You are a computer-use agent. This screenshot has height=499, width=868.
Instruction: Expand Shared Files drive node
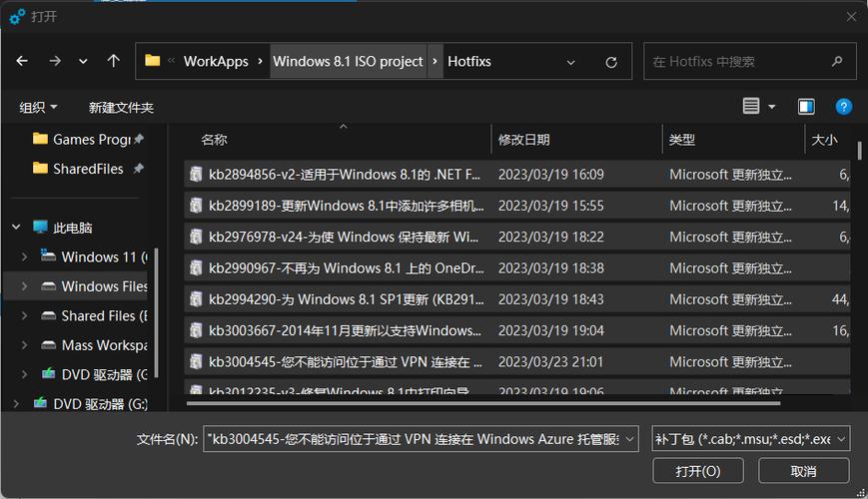24,315
